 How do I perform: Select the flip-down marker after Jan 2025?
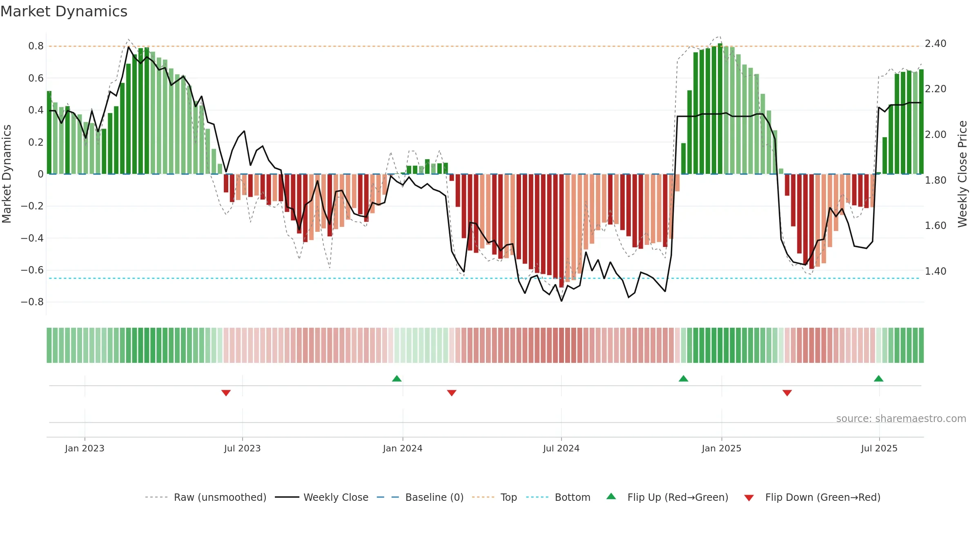point(787,393)
